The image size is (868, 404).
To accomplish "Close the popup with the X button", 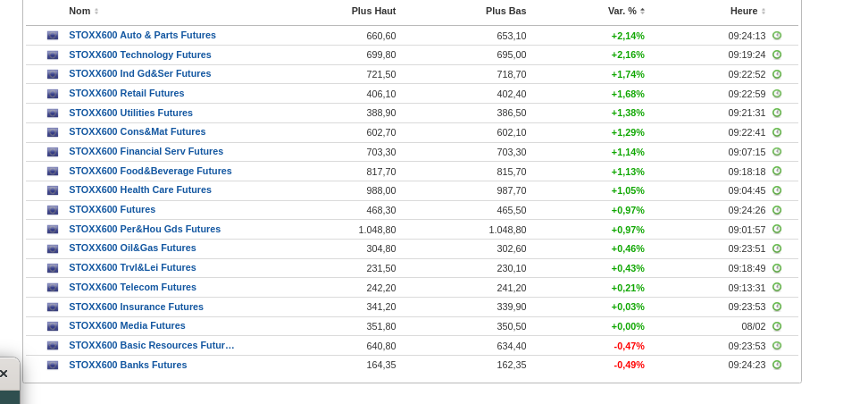I will 4,374.
